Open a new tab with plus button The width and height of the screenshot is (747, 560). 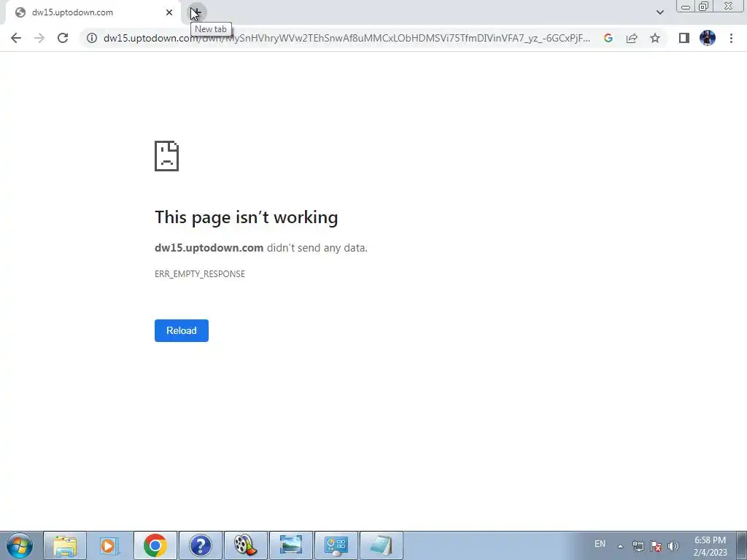(x=196, y=12)
